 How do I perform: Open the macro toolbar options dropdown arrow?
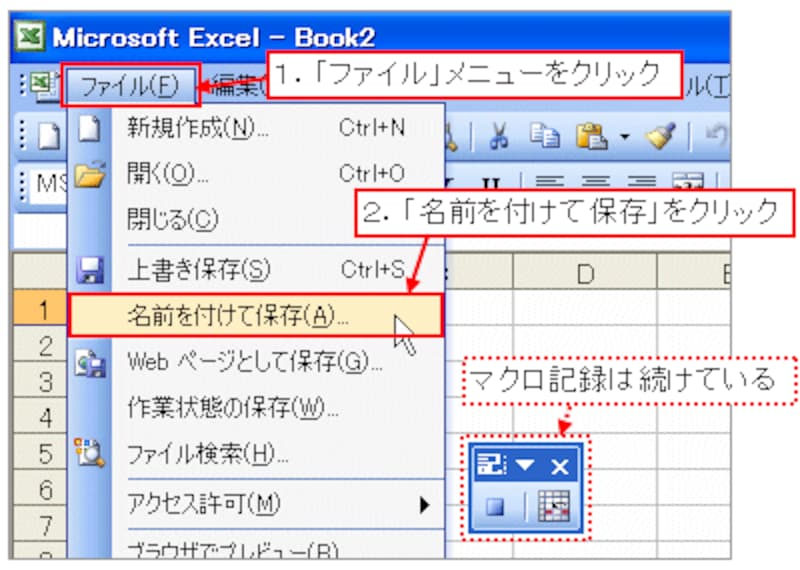tap(524, 465)
